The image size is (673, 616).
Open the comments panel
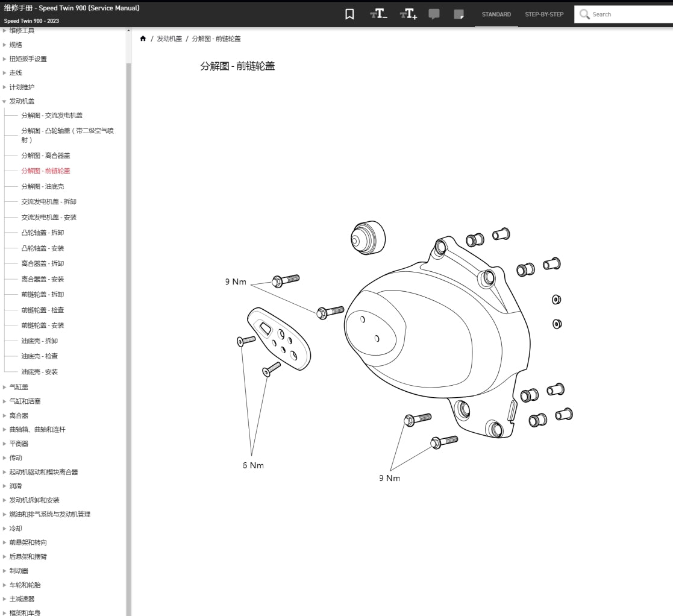[x=434, y=14]
